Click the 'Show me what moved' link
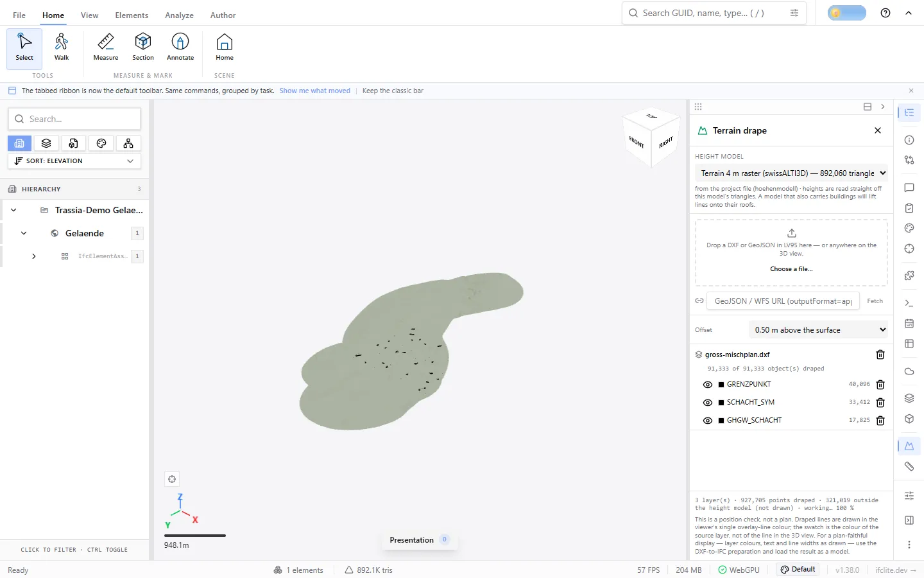This screenshot has height=578, width=924. (315, 91)
